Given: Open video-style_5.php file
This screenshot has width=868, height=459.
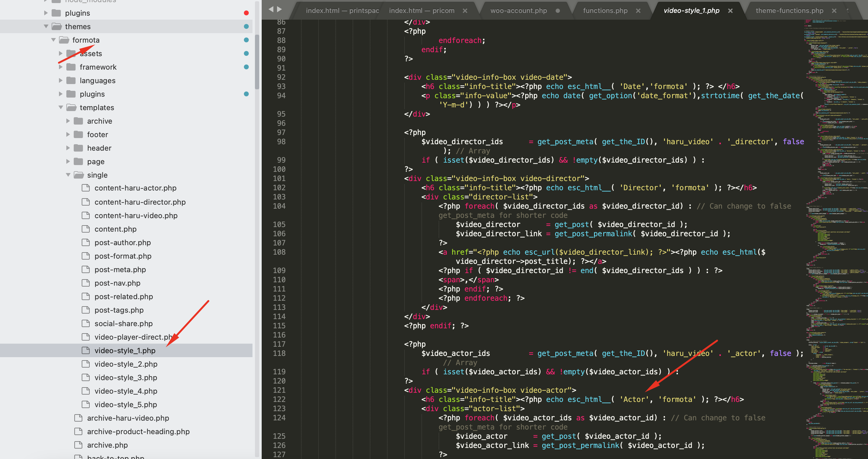Looking at the screenshot, I should (x=126, y=404).
